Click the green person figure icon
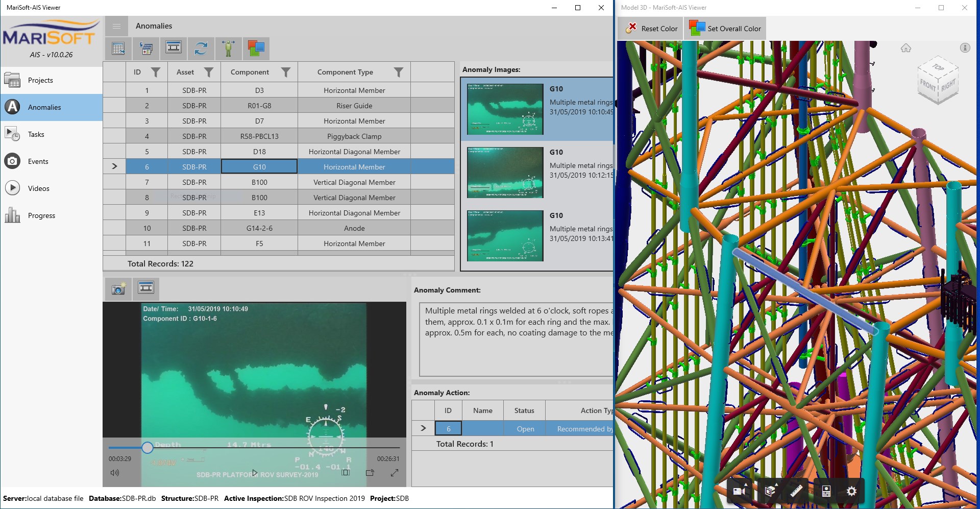980x509 pixels. tap(229, 49)
